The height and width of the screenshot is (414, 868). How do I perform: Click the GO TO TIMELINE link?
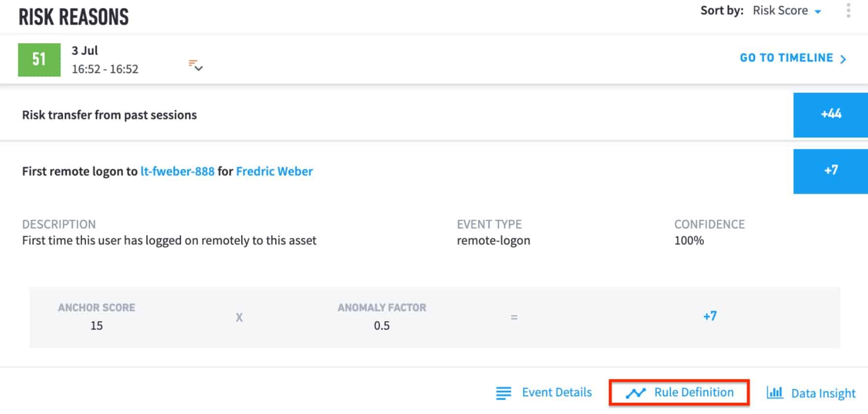pyautogui.click(x=793, y=58)
